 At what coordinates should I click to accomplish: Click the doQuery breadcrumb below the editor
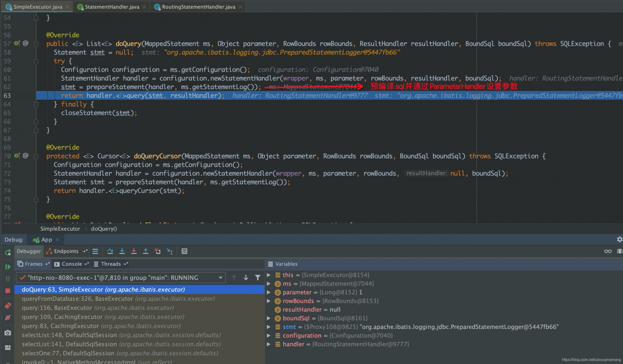coord(104,229)
